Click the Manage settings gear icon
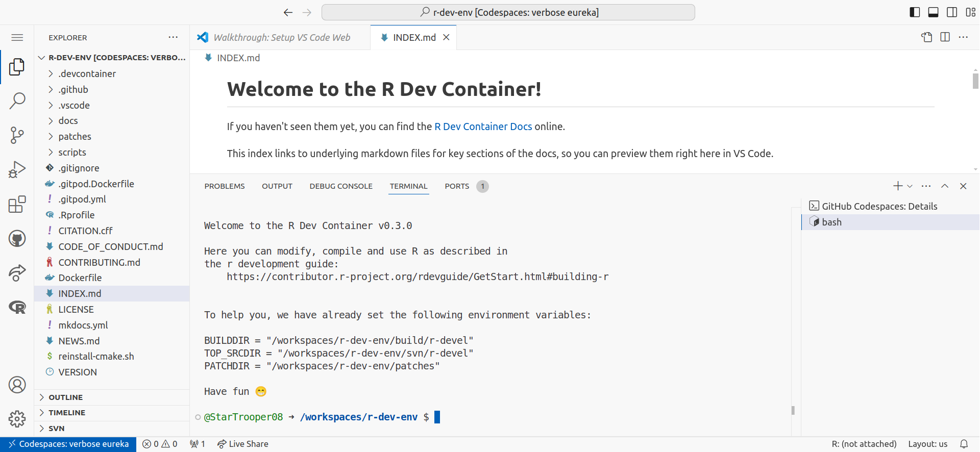 17,419
